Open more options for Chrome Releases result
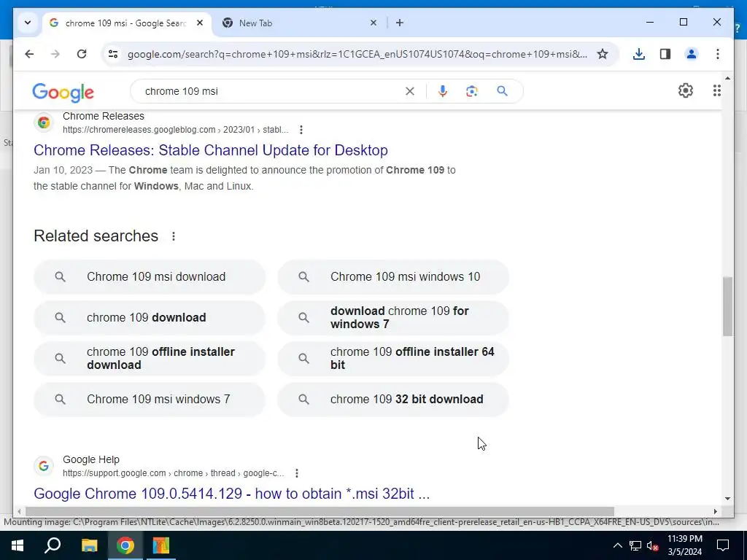The height and width of the screenshot is (560, 747). 301,130
